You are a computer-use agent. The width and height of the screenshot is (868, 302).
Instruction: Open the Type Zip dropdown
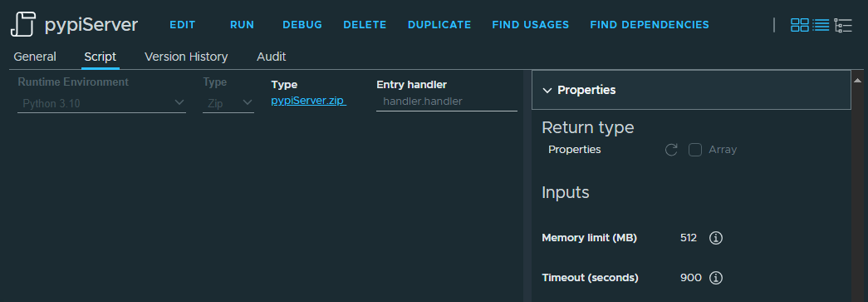click(228, 103)
